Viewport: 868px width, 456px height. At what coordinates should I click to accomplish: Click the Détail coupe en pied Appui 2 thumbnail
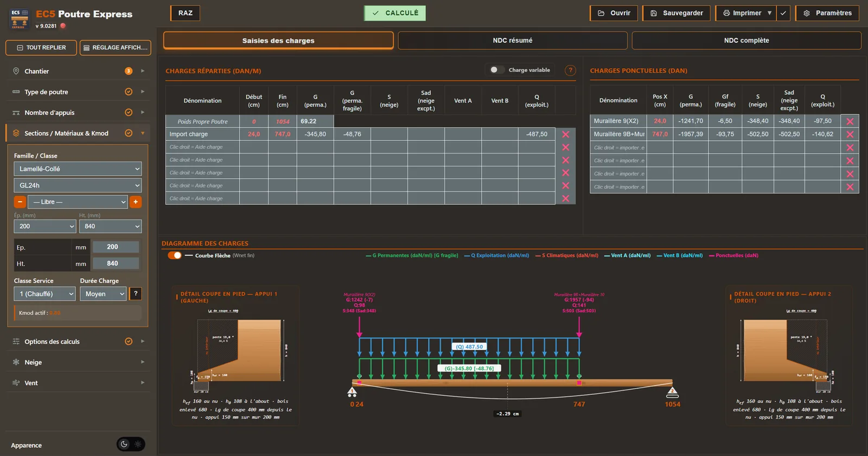coord(789,355)
